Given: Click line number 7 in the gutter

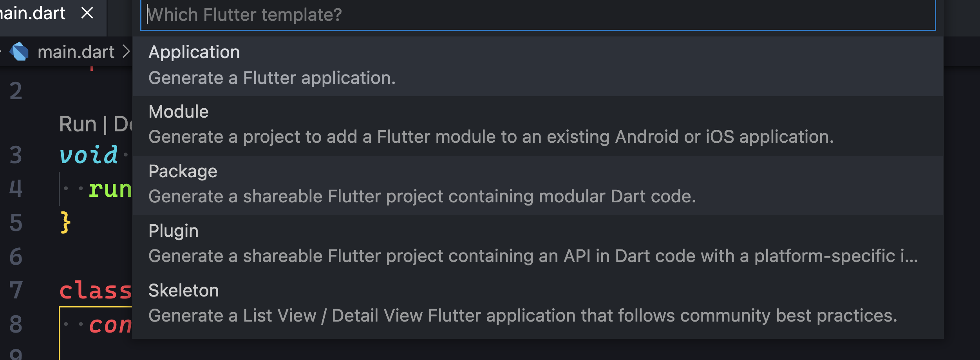Looking at the screenshot, I should coord(16,291).
